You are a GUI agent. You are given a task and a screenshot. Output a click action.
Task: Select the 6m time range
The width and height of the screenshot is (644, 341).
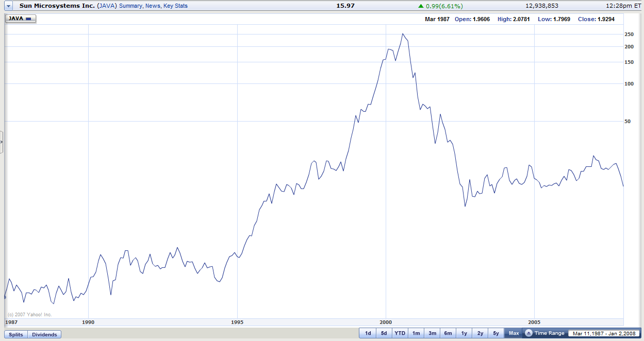click(x=448, y=333)
